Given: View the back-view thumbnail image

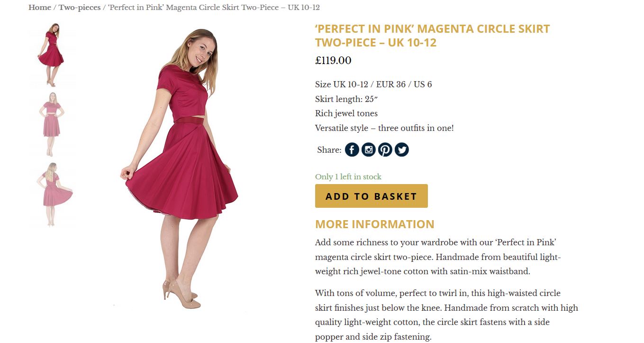Looking at the screenshot, I should (x=52, y=195).
